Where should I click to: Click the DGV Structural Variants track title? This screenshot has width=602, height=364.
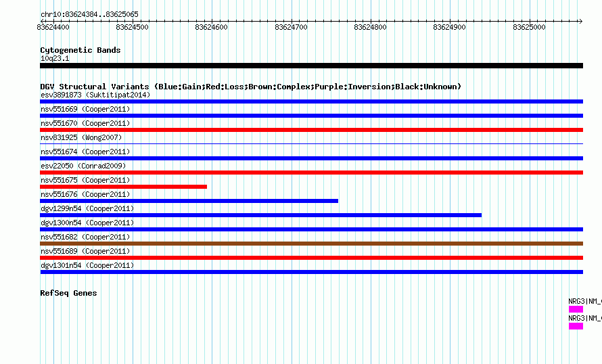coord(250,87)
